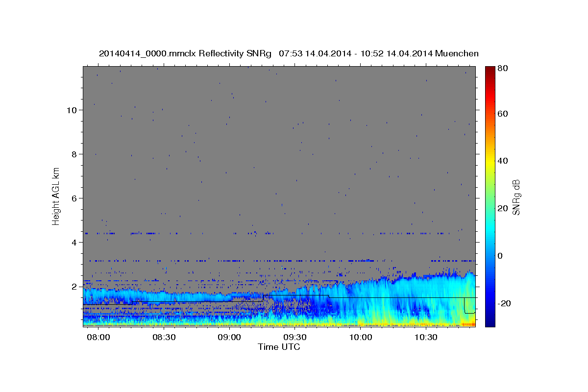Click the height tick label 8
This screenshot has width=588, height=392.
click(x=74, y=154)
